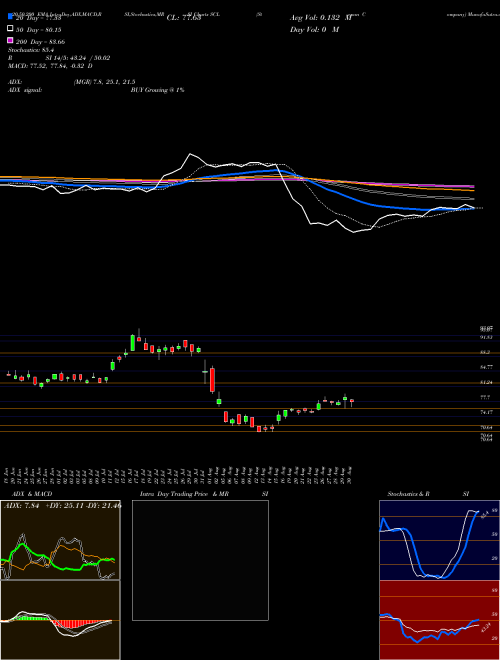The height and width of the screenshot is (660, 500).
Task: Select the '50 Day = 80.15' legend text
Action: 39,30
